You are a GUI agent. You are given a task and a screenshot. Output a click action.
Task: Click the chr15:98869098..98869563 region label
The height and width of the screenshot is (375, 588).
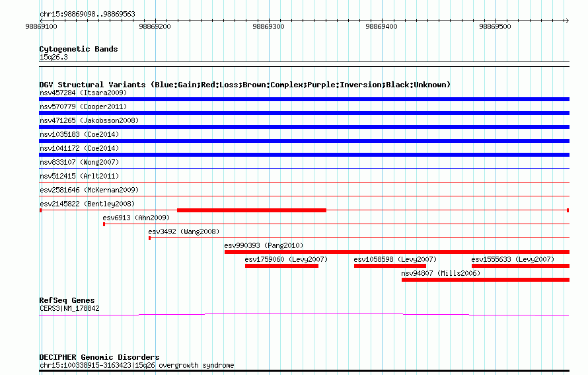(87, 14)
